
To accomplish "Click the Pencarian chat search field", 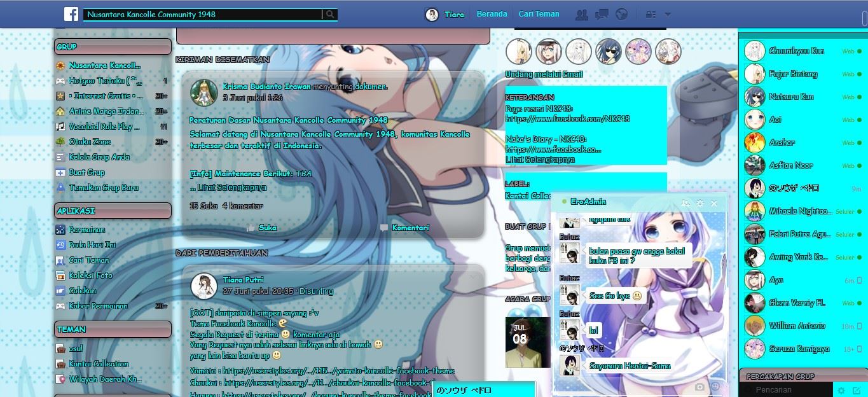I will pos(787,390).
